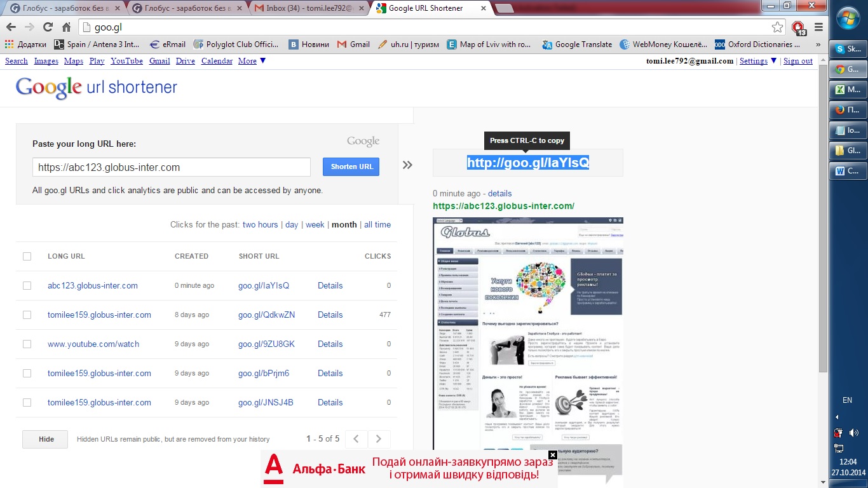Close the Альфа-Банк ad banner
The width and height of the screenshot is (868, 488).
(x=552, y=455)
